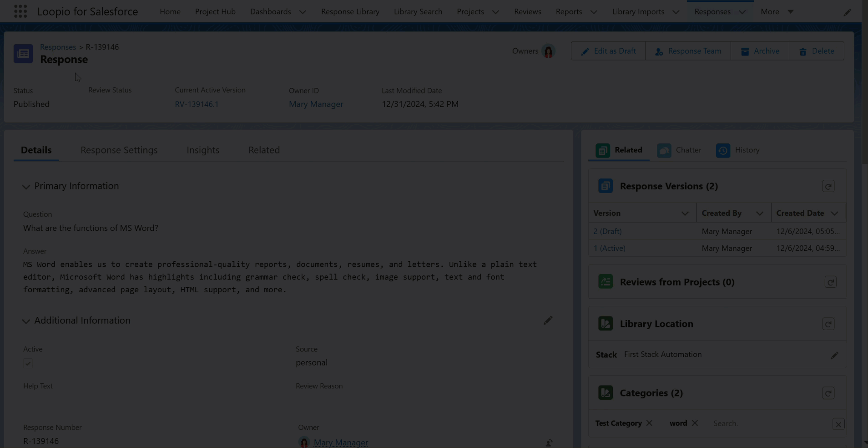
Task: Delete this response
Action: pyautogui.click(x=817, y=51)
